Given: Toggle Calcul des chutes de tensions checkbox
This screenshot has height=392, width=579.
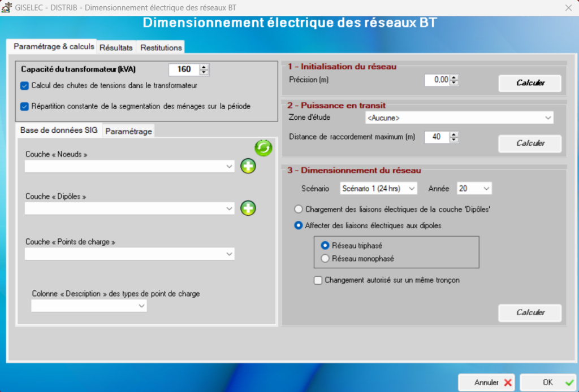Looking at the screenshot, I should (24, 86).
